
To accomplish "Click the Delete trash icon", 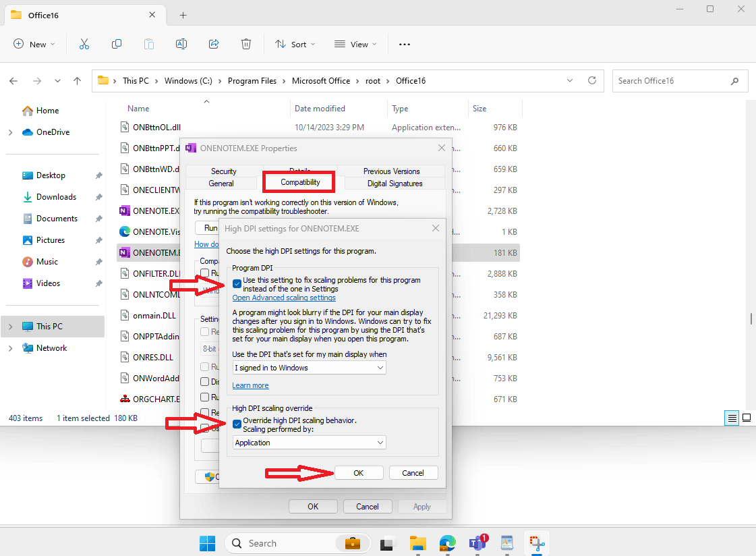I will point(246,45).
